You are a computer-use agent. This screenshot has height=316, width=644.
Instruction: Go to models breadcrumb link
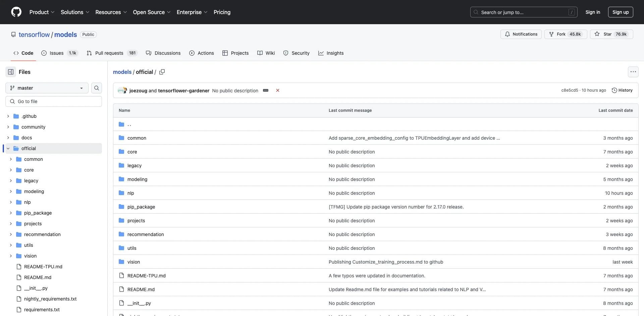(x=122, y=72)
